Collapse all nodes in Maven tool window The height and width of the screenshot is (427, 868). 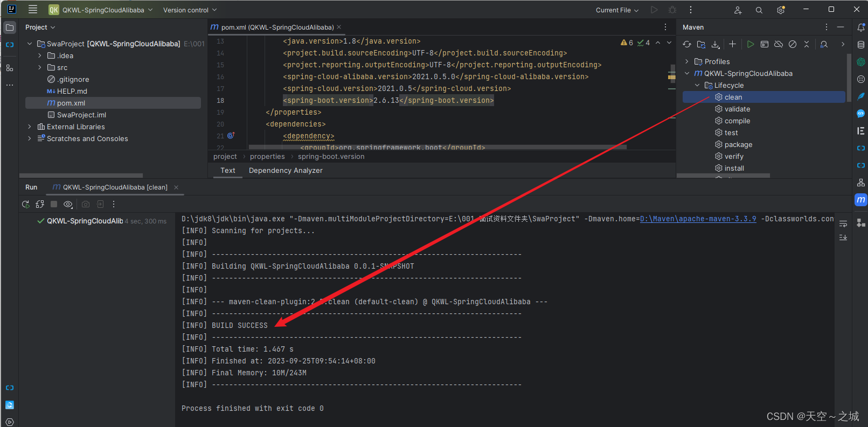coord(807,44)
